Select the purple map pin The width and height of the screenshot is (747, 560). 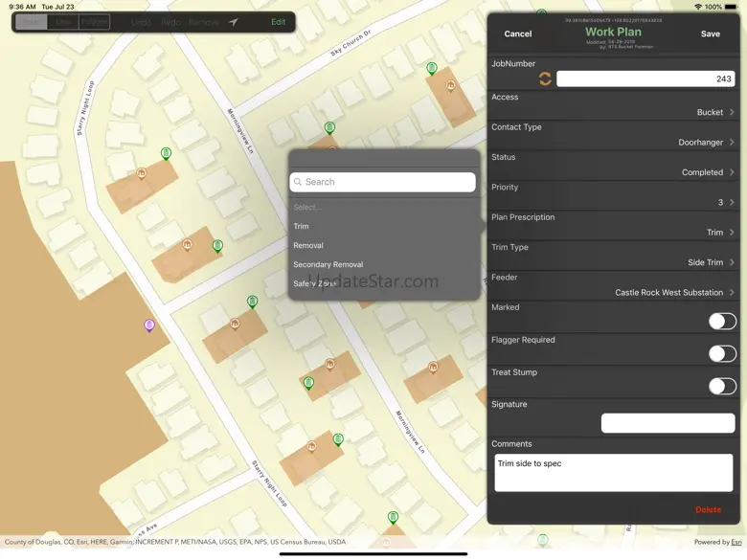pos(149,325)
